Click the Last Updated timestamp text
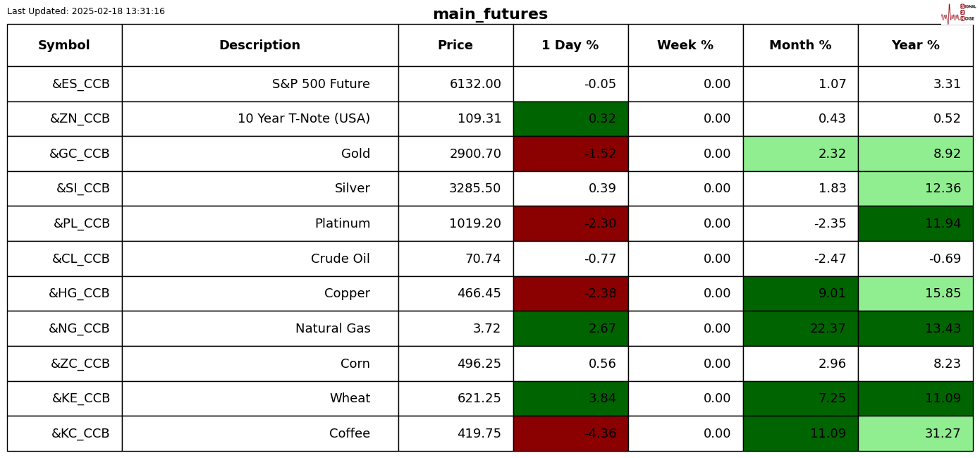The image size is (980, 458). point(86,12)
